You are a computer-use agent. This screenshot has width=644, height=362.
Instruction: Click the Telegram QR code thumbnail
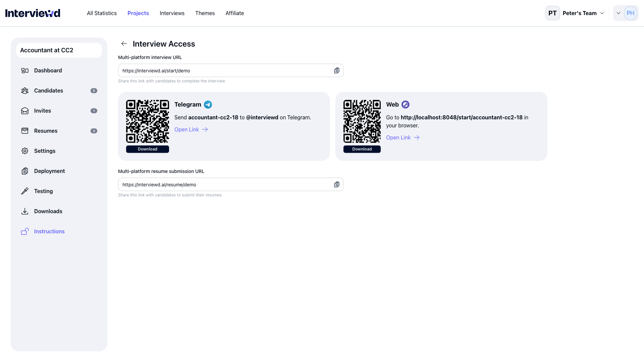[147, 121]
